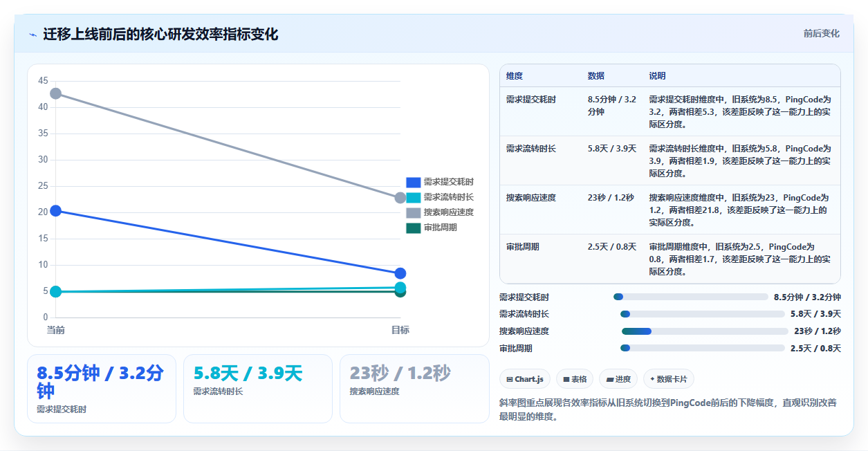The image size is (868, 451).
Task: Click the table cell 5.8天 / 3.9天
Action: click(x=612, y=149)
